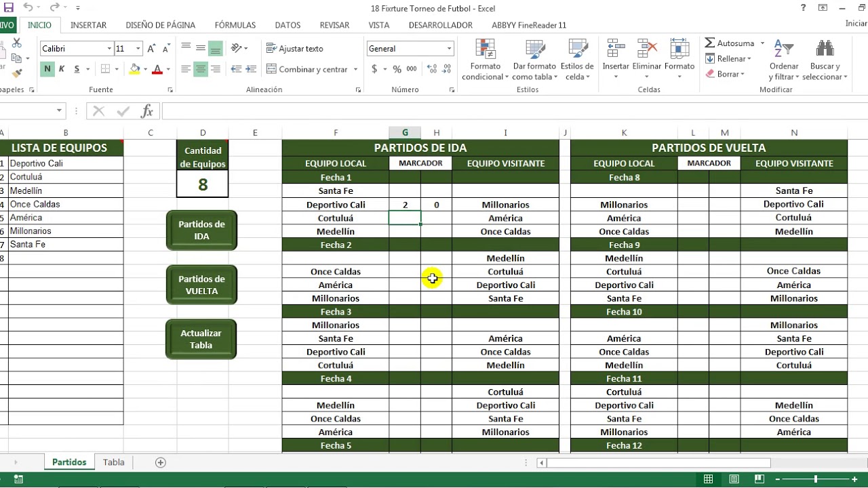868x488 pixels.
Task: Toggle bottom vertical alignment
Action: [216, 48]
